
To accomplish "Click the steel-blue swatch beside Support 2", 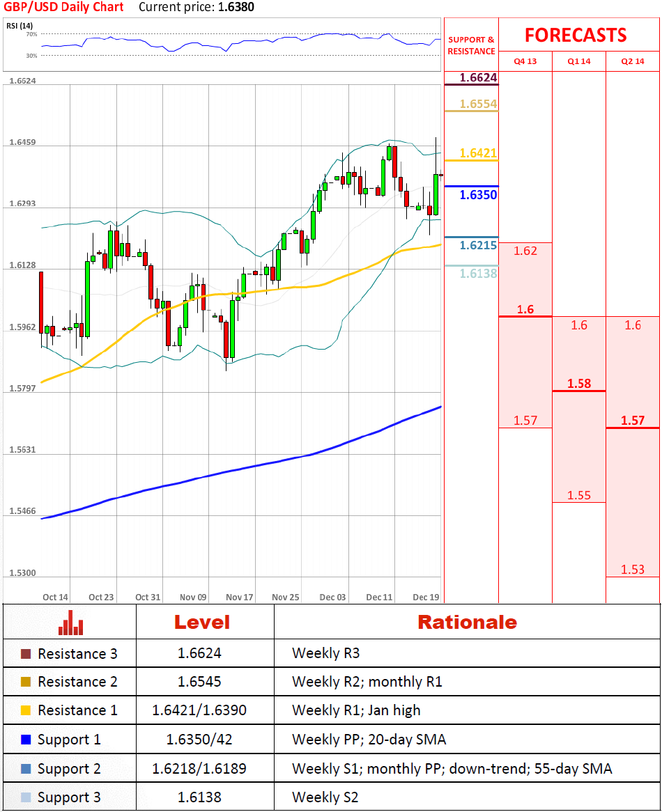I will pyautogui.click(x=25, y=769).
